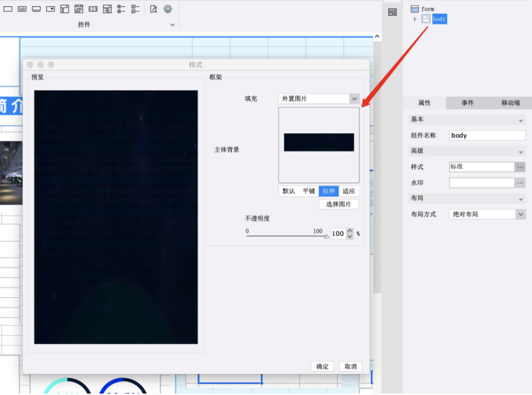Image resolution: width=532 pixels, height=395 pixels.
Task: Click the background image thumbnail in 主体背景
Action: tap(319, 142)
